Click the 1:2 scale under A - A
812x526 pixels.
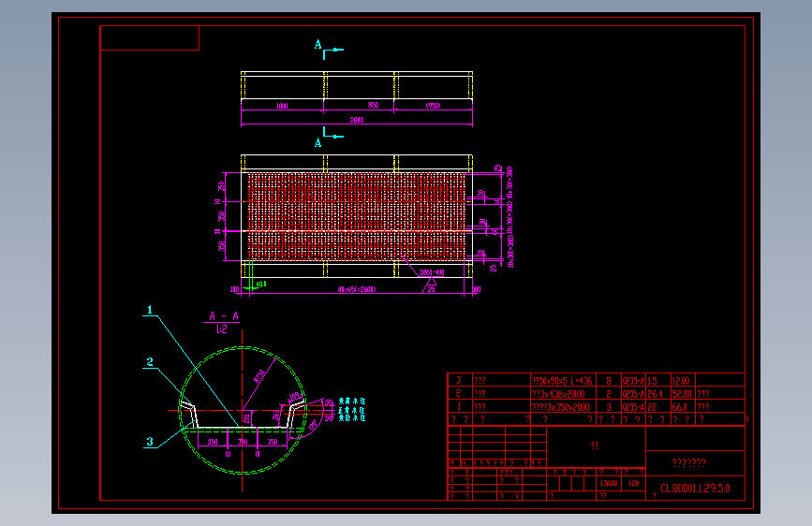222,329
